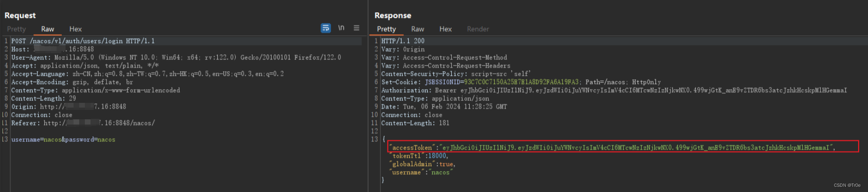Viewport: 868px width, 192px height.
Task: Click the request Content-Type x-www-form-urlencoded line
Action: (96, 90)
